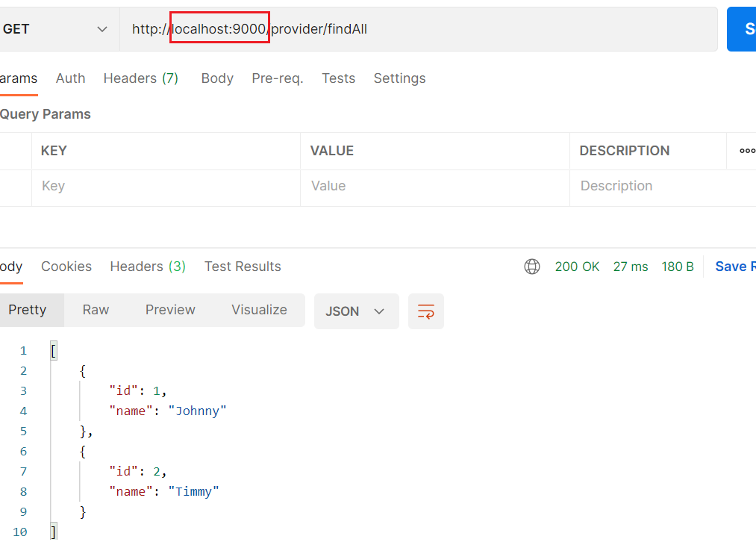
Task: Toggle the line wrap icon
Action: 425,311
